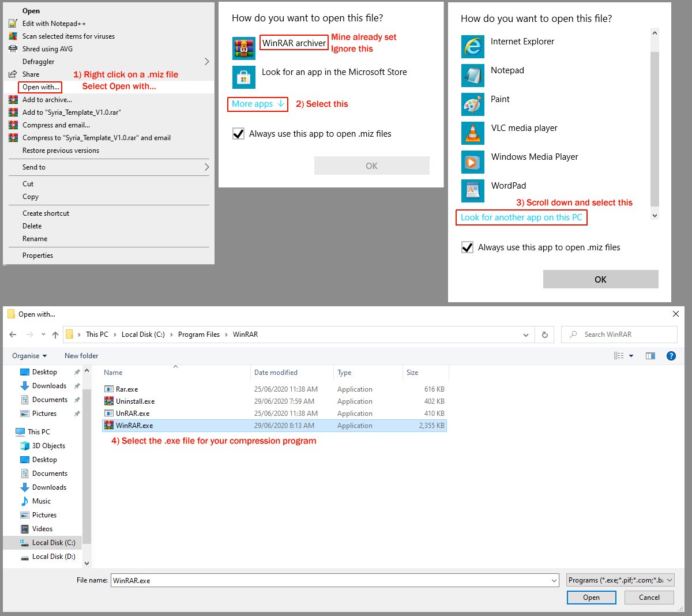Go up one folder level with Up arrow
Viewport: 692px width, 616px height.
pyautogui.click(x=55, y=335)
